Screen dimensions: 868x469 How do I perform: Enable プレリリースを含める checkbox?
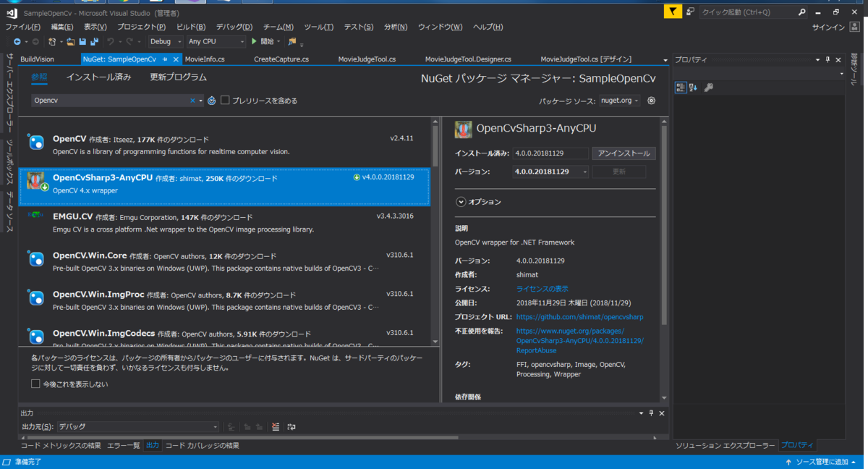pos(225,101)
